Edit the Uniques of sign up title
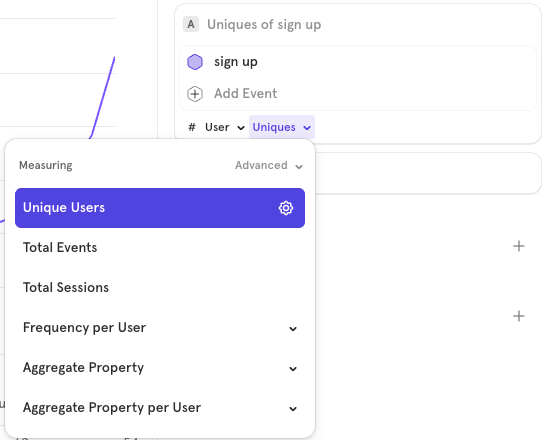Screen dimensions: 556x440 (x=264, y=24)
